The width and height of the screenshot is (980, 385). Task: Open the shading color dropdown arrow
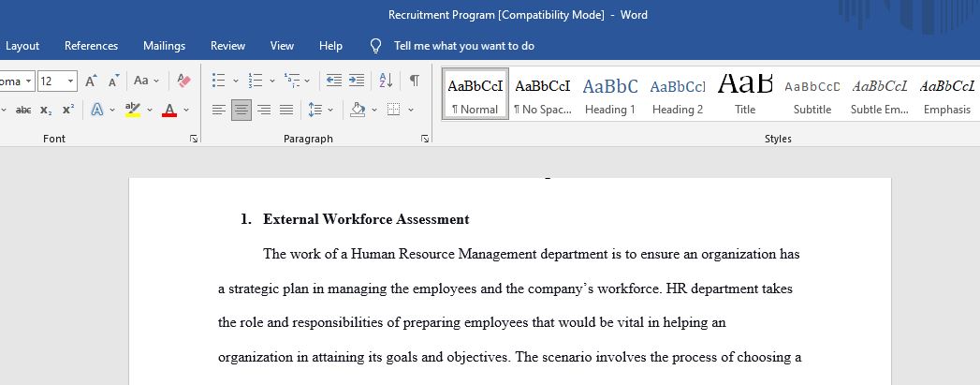[x=374, y=110]
